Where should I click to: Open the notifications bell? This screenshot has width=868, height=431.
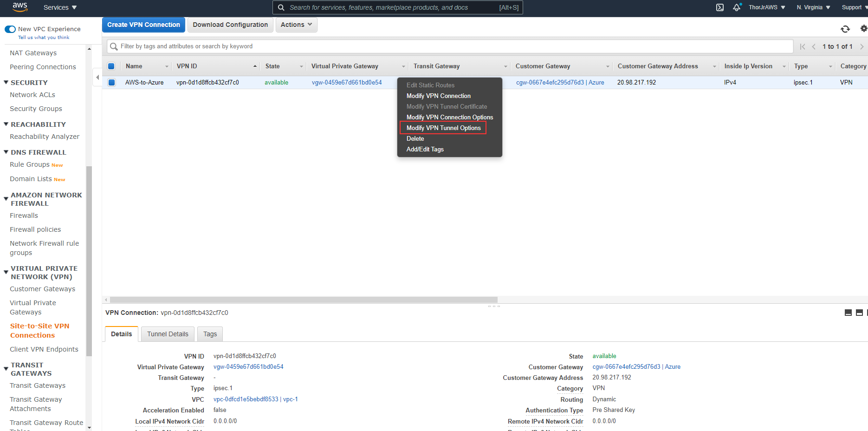pyautogui.click(x=737, y=7)
